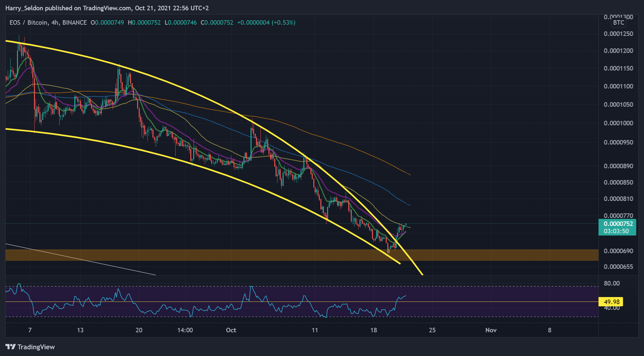Screen dimensions: 644x356
Task: Click the RSI 80.00 level label
Action: (612, 283)
